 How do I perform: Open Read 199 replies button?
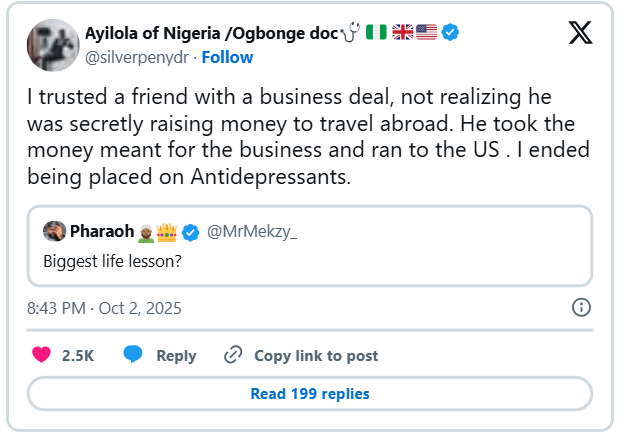pos(309,393)
